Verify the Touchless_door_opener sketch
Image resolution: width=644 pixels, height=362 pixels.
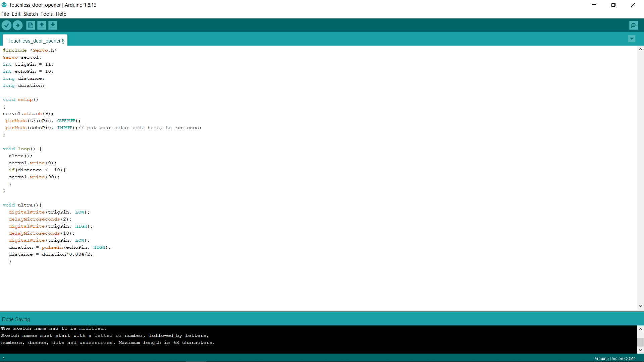pyautogui.click(x=6, y=25)
